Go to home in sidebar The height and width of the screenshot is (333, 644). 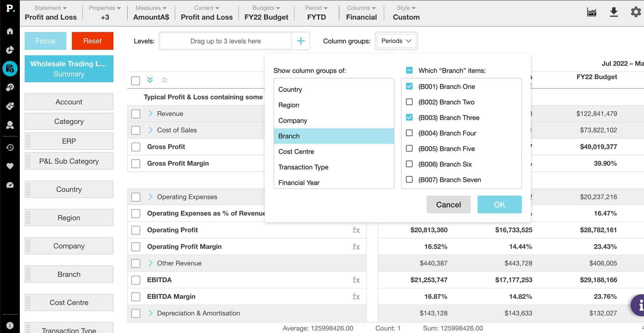click(x=10, y=31)
